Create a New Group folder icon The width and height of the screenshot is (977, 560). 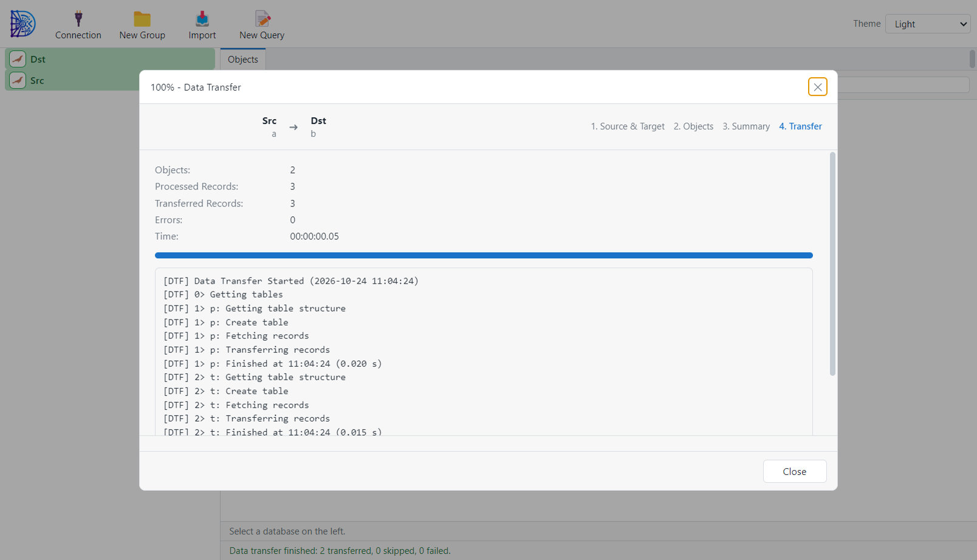click(142, 19)
